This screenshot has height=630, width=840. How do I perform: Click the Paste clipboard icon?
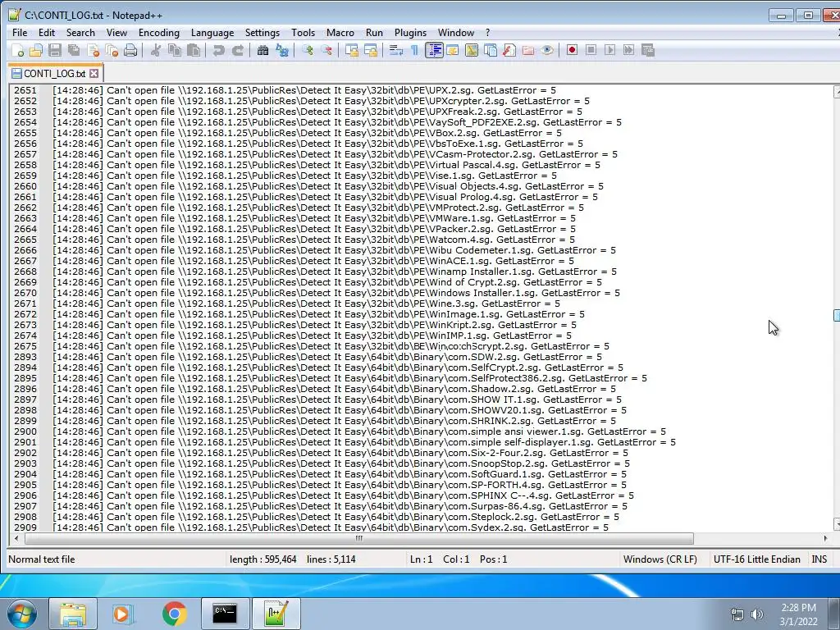pyautogui.click(x=194, y=50)
